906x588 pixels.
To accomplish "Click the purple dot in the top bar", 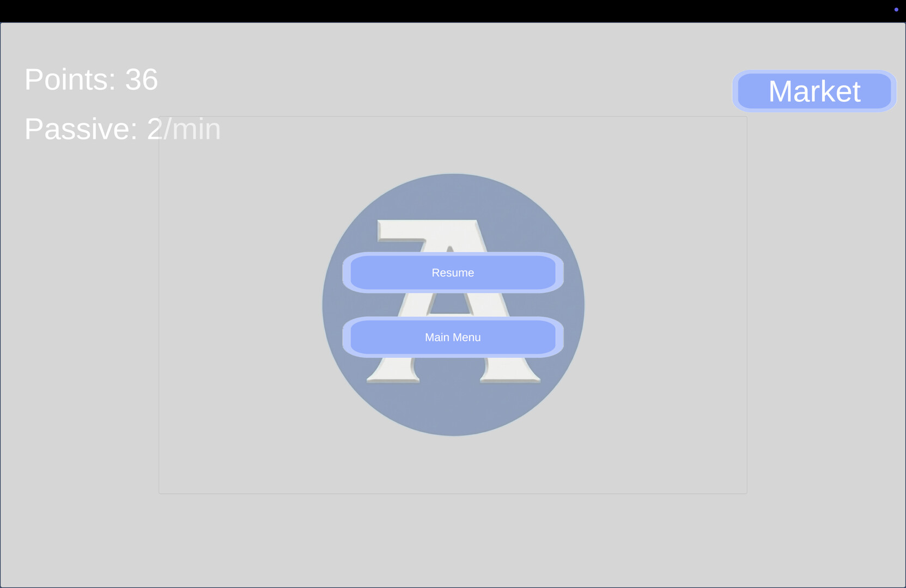I will click(896, 9).
